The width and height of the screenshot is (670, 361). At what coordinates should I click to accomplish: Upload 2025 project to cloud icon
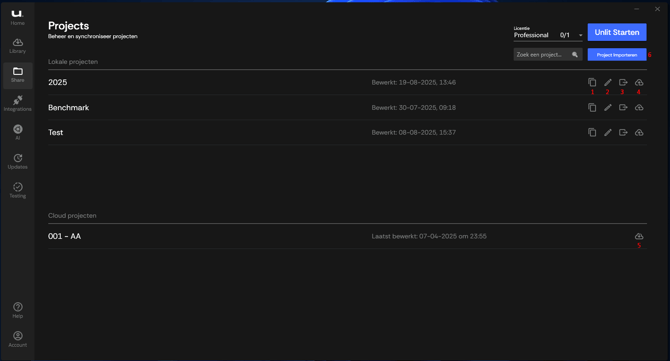coord(639,82)
